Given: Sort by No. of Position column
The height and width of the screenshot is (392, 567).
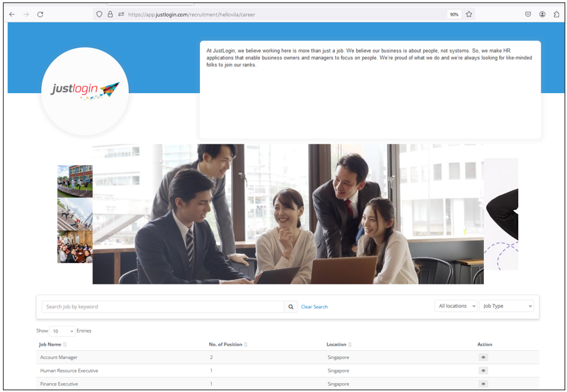Looking at the screenshot, I should (x=228, y=344).
